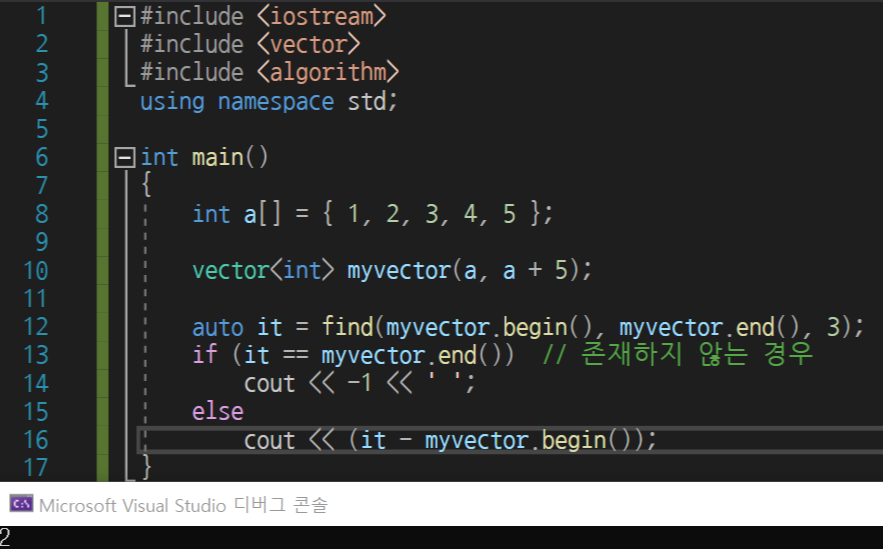Viewport: 883px width, 549px height.
Task: Collapse the main() function outline
Action: pyautogui.click(x=124, y=158)
